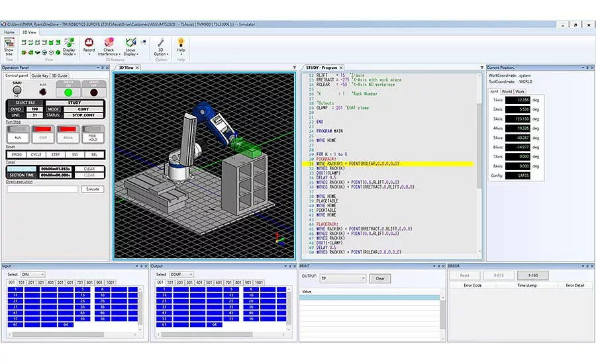This screenshot has width=596, height=364.
Task: Open the Locus Display tool
Action: point(130,47)
